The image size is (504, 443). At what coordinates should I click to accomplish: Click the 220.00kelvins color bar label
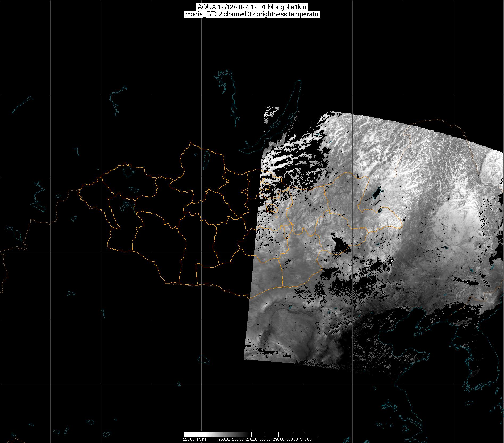[x=194, y=439]
